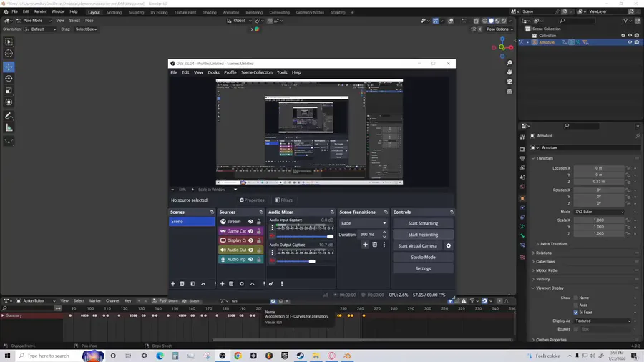Click Start Virtual Camera button

click(x=418, y=246)
